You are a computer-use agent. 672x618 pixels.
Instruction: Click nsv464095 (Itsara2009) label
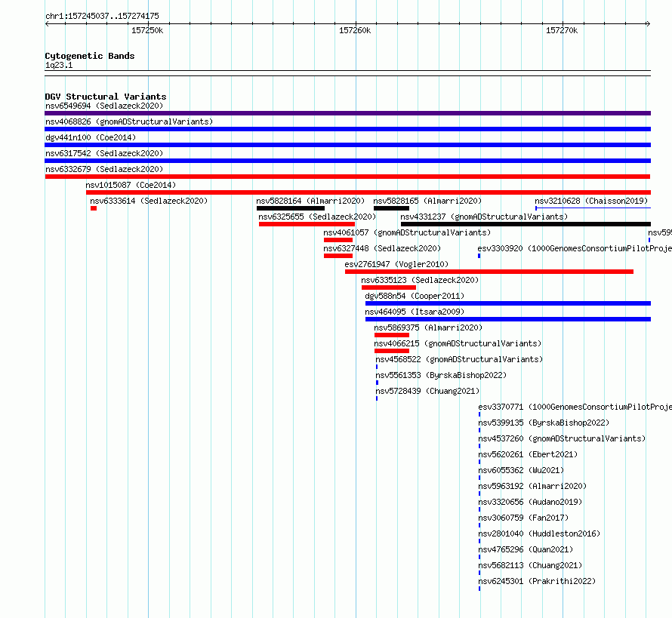tap(415, 312)
